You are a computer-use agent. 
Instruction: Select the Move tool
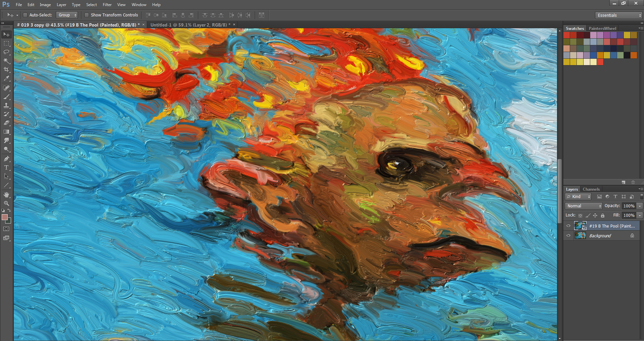6,34
